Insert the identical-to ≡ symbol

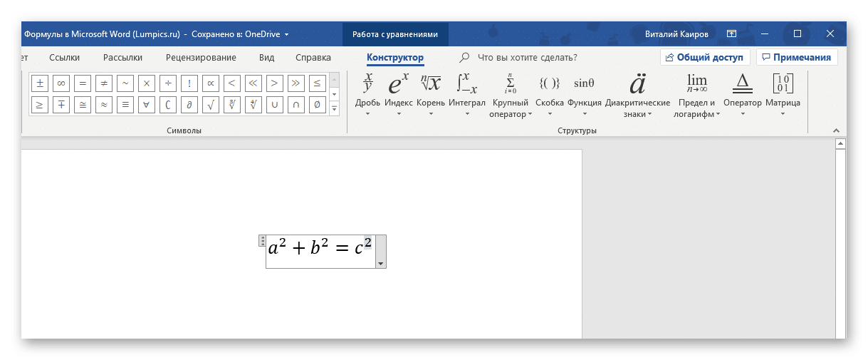[x=125, y=105]
